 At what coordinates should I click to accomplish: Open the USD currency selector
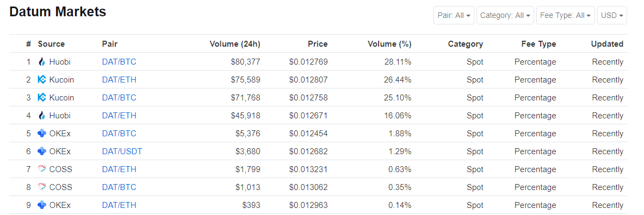[x=612, y=15]
